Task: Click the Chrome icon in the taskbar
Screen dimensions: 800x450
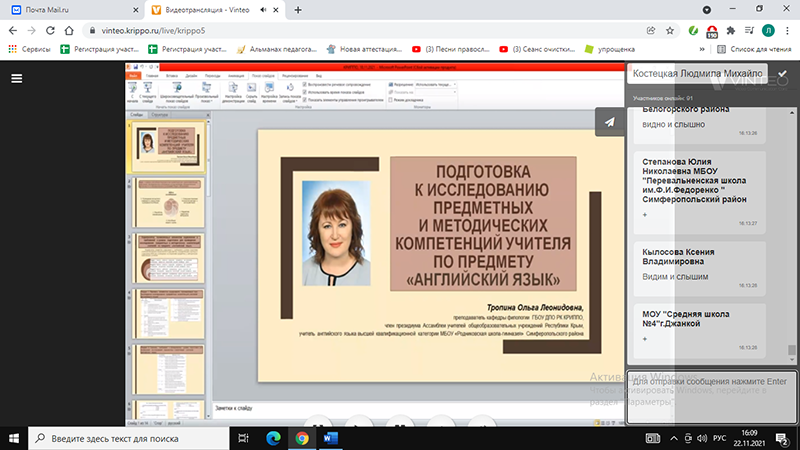Action: point(301,438)
